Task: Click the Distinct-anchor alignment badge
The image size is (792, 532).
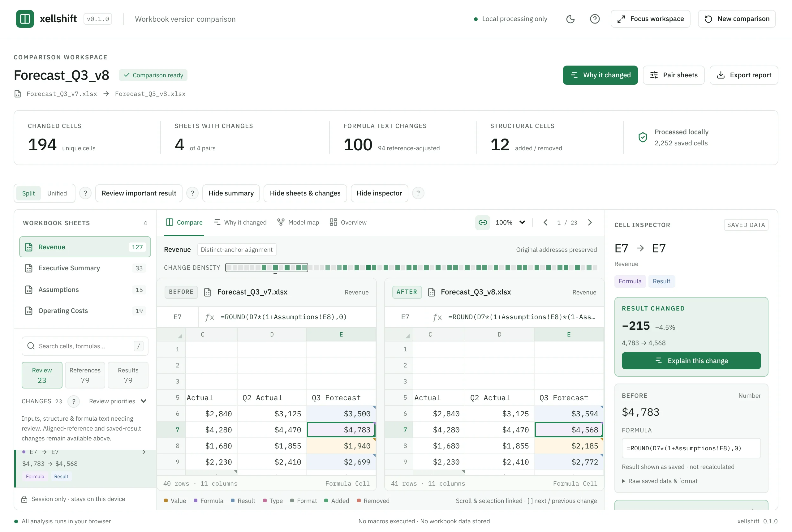Action: coord(236,250)
